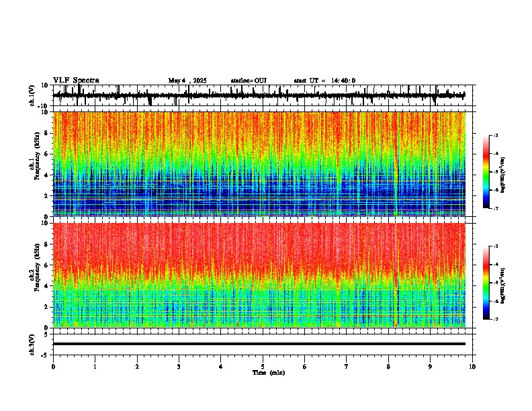Viewport: 532px width, 411px height.
Task: Click the "-7" label below ch.2 color scale
Action: (x=495, y=319)
